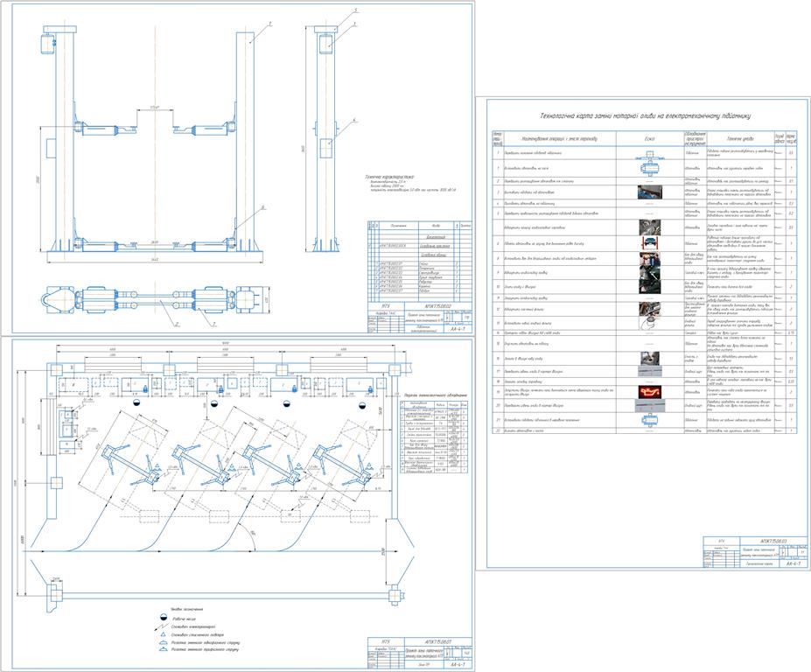The image size is (811, 672).
Task: Click the half-filled circle 'Робоче місце' legend symbol
Action: coord(163,618)
